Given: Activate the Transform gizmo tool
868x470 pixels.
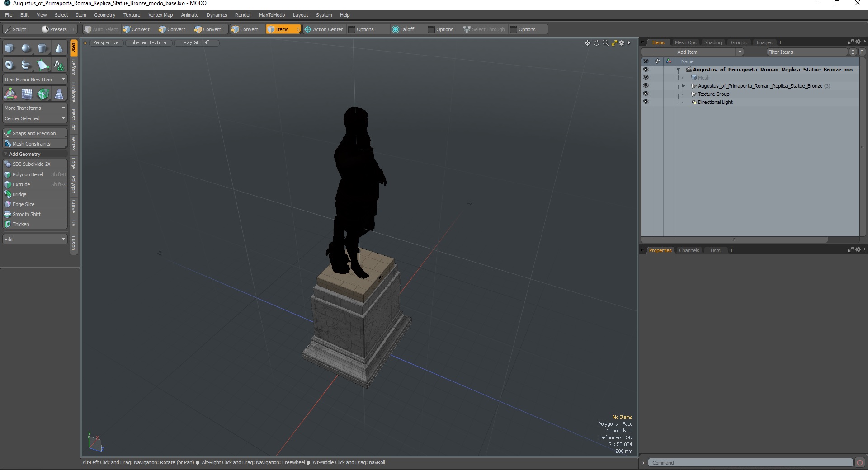Looking at the screenshot, I should [x=10, y=94].
